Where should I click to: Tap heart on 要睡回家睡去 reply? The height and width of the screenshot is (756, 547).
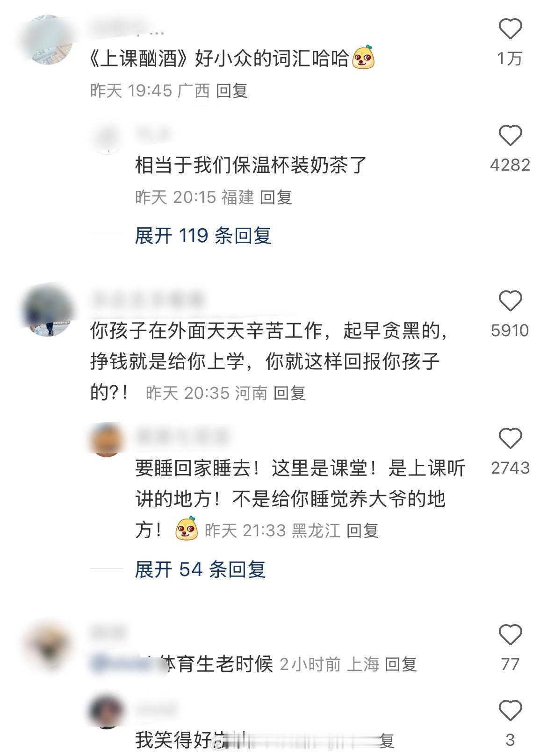(510, 439)
